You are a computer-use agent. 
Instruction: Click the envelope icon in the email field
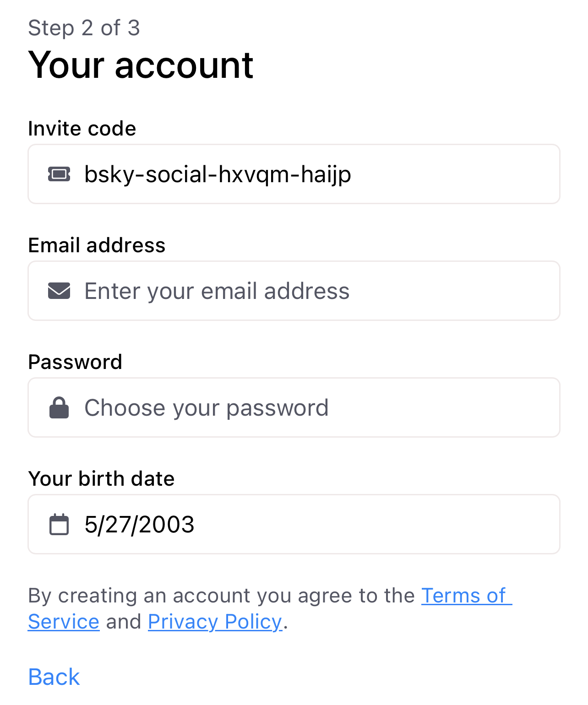pyautogui.click(x=59, y=291)
